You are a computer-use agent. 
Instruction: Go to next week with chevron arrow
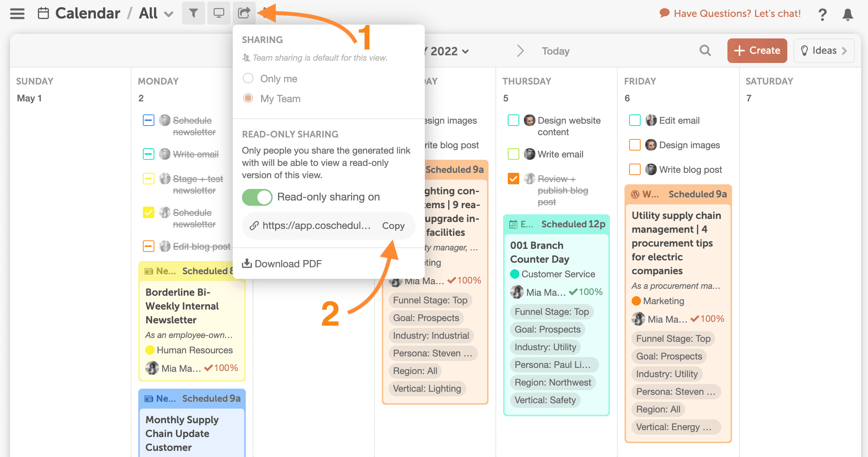coord(520,51)
